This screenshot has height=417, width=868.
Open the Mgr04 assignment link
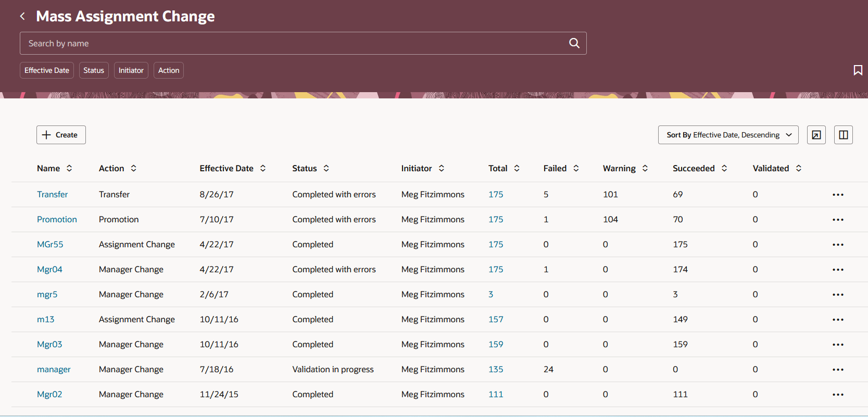pyautogui.click(x=49, y=269)
